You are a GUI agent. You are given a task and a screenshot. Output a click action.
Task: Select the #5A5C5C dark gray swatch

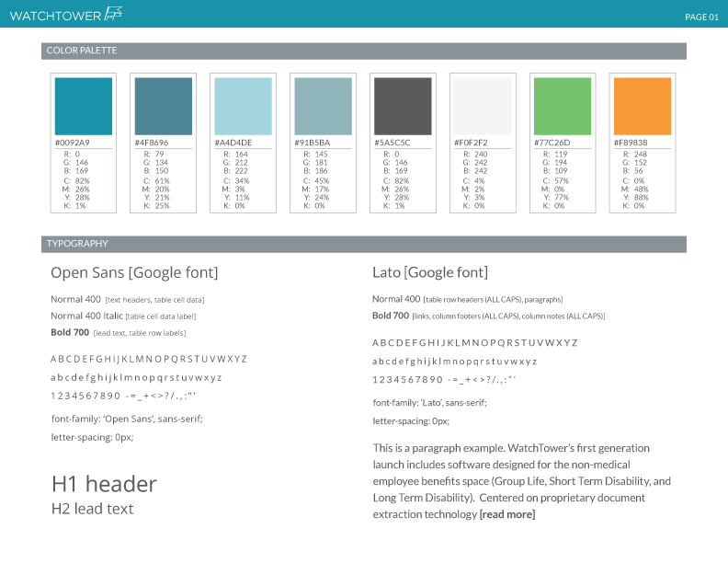pyautogui.click(x=403, y=107)
